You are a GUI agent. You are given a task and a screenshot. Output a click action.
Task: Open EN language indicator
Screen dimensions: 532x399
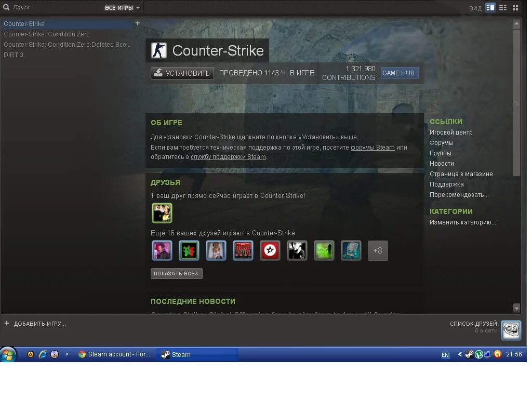[x=445, y=355]
